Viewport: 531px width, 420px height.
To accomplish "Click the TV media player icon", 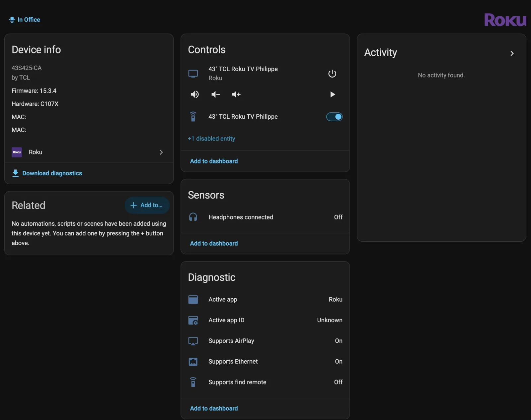I will pyautogui.click(x=193, y=74).
